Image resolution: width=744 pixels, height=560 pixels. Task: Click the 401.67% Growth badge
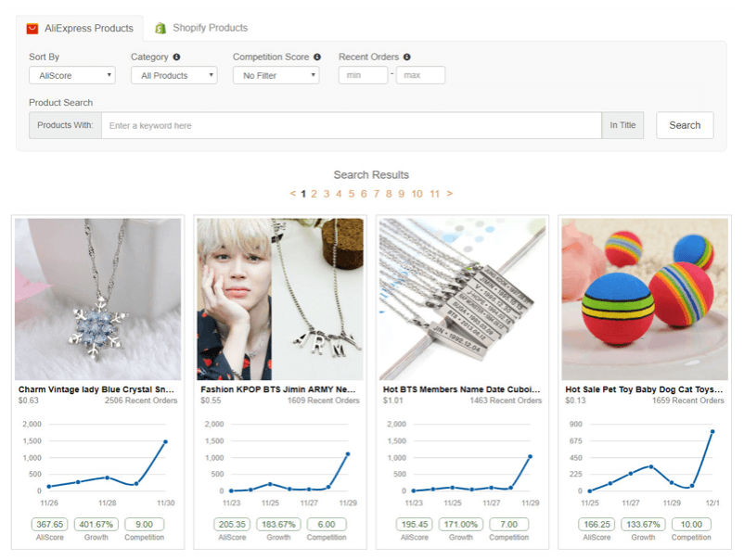pyautogui.click(x=96, y=525)
